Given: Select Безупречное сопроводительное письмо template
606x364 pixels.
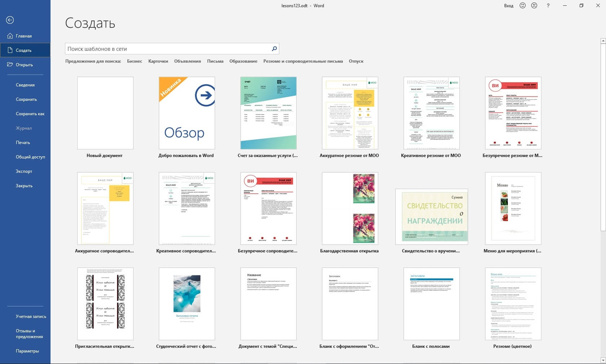Looking at the screenshot, I should (268, 208).
